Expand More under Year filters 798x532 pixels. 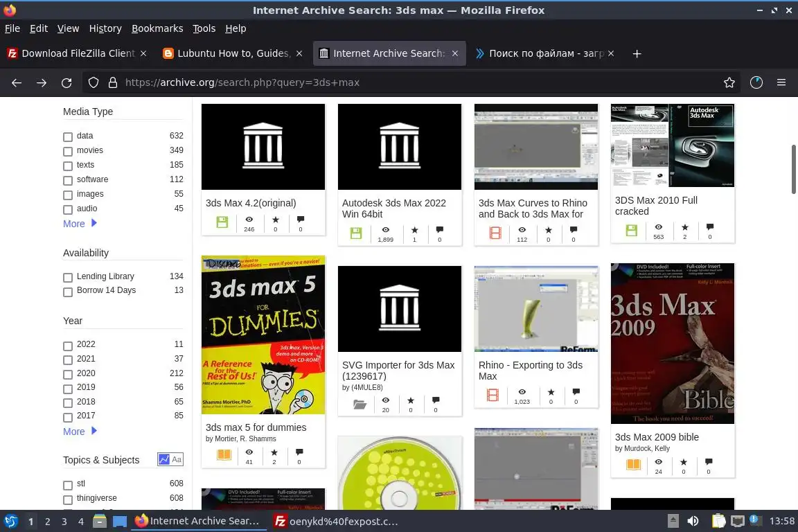80,431
